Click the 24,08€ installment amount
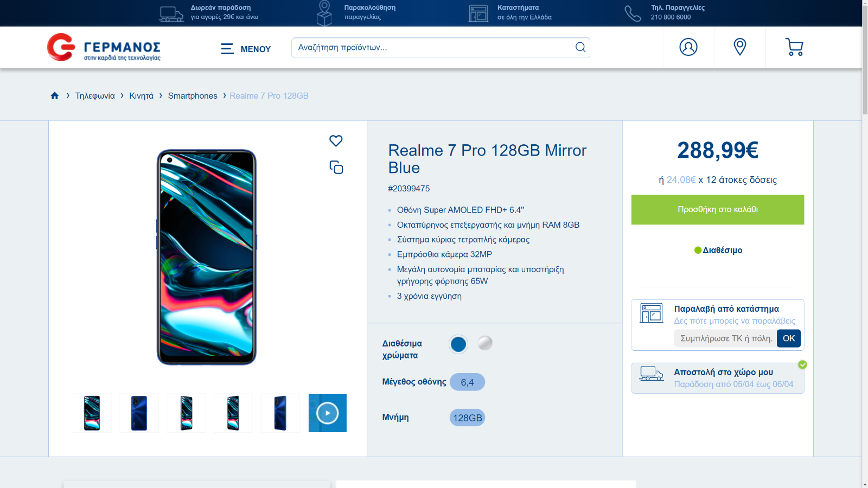The width and height of the screenshot is (868, 488). point(681,180)
